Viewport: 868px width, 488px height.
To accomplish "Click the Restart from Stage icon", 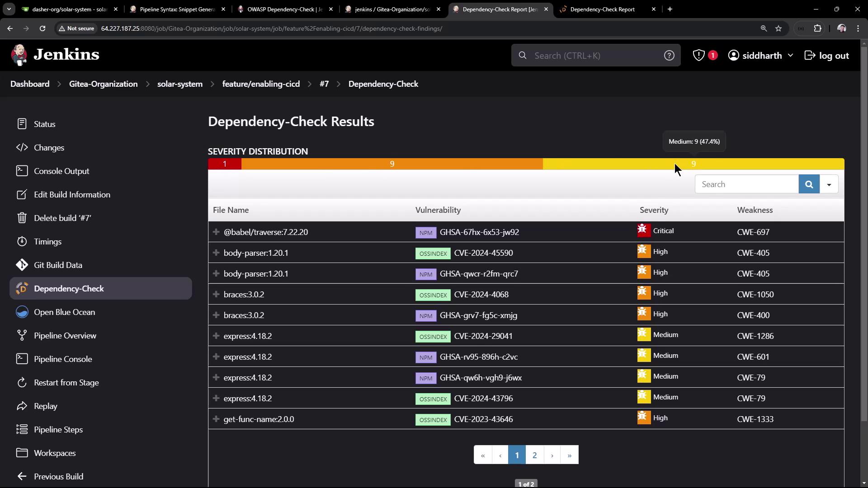I will pyautogui.click(x=22, y=383).
